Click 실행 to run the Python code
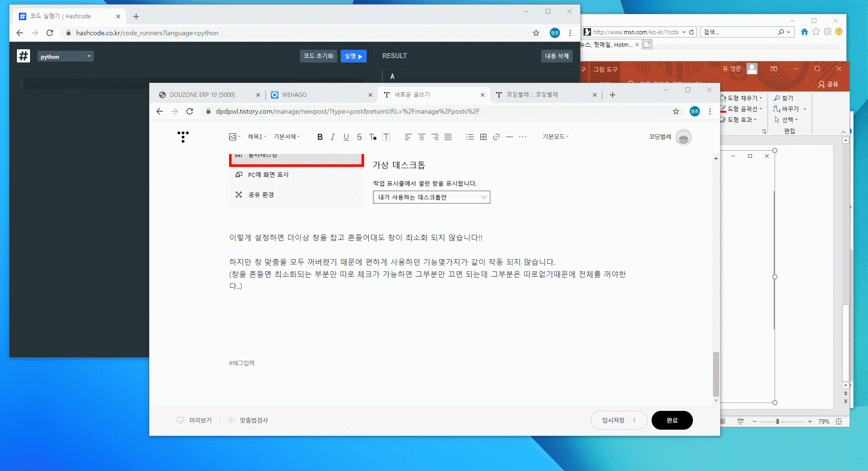Screen dimensions: 868x471 [353, 56]
